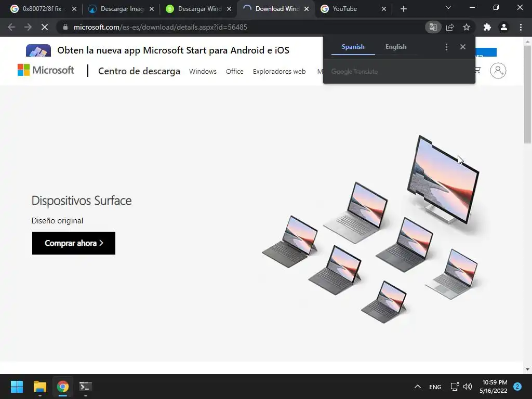This screenshot has height=399, width=532.
Task: Stop loading the page
Action: pos(45,27)
